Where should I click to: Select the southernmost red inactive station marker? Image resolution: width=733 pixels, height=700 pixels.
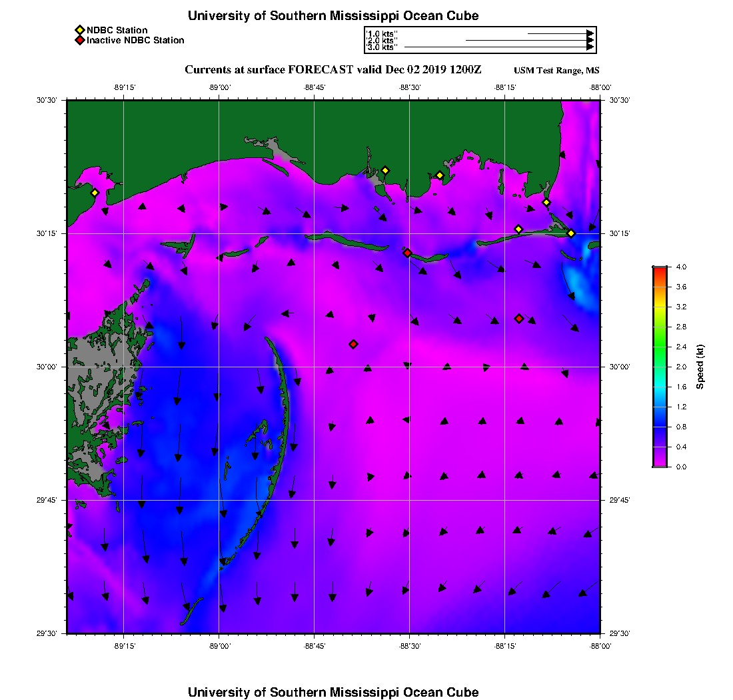click(353, 344)
